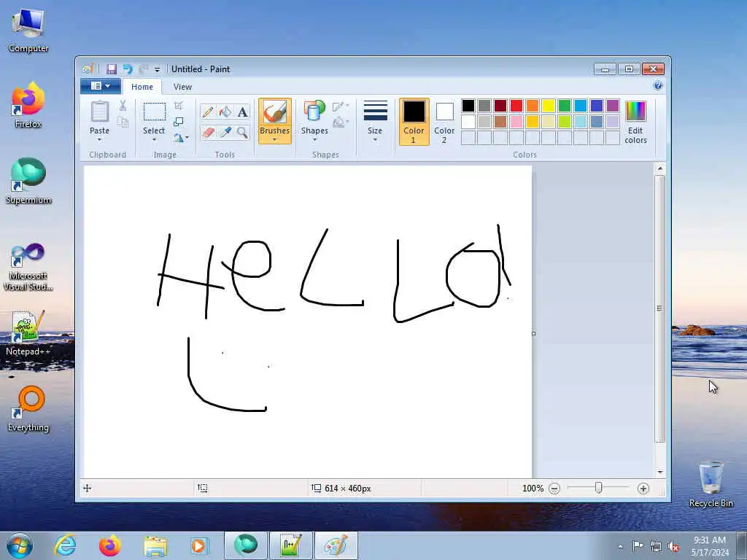Pick the purple color swatch

(x=613, y=106)
